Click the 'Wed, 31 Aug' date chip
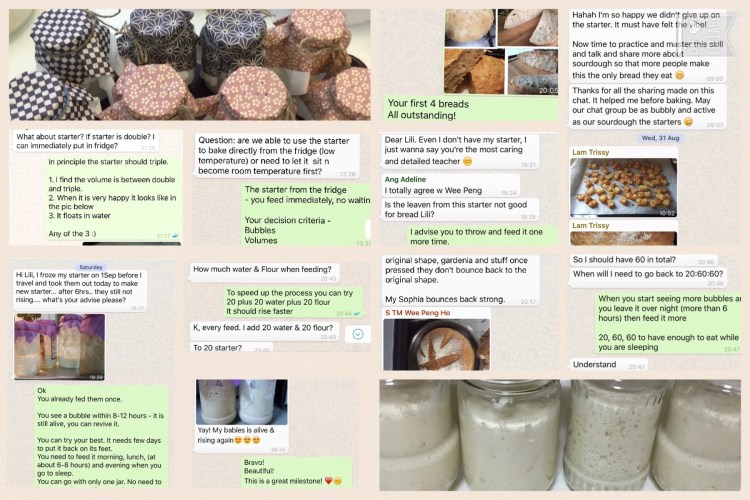Viewport: 750px width, 500px height. click(660, 138)
